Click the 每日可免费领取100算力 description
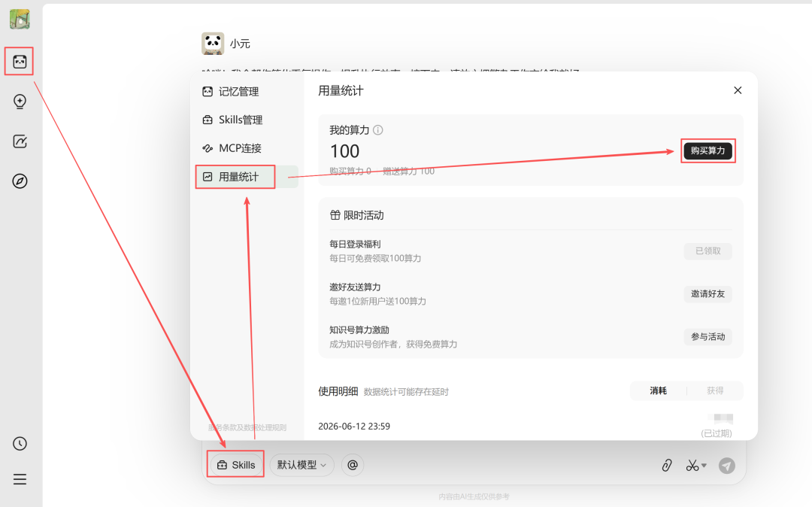 click(375, 259)
